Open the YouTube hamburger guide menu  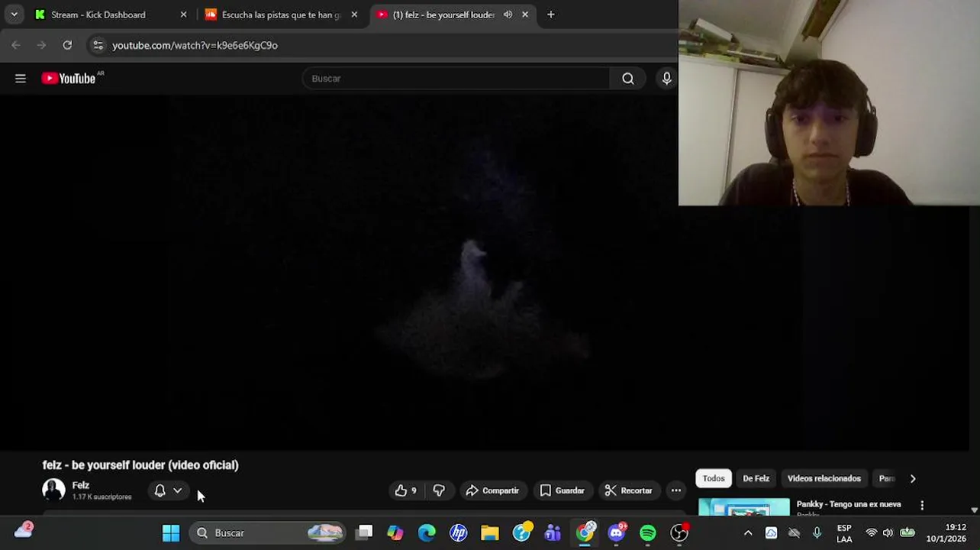click(x=21, y=78)
